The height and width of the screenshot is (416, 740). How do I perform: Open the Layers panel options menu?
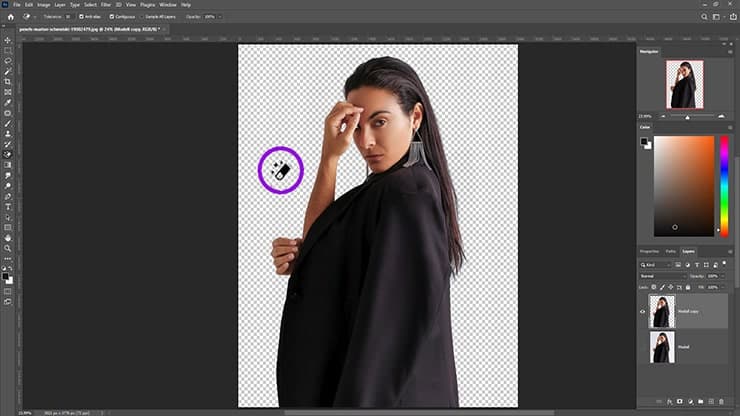(x=730, y=252)
